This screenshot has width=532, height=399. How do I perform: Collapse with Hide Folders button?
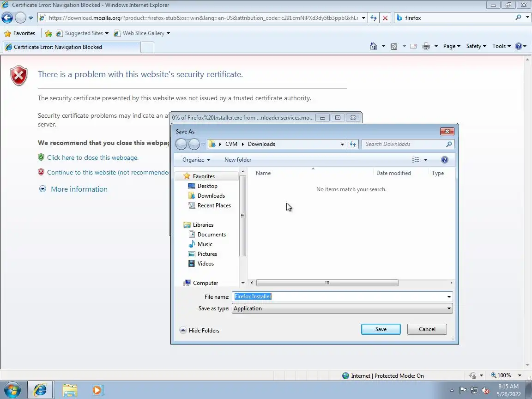click(199, 330)
